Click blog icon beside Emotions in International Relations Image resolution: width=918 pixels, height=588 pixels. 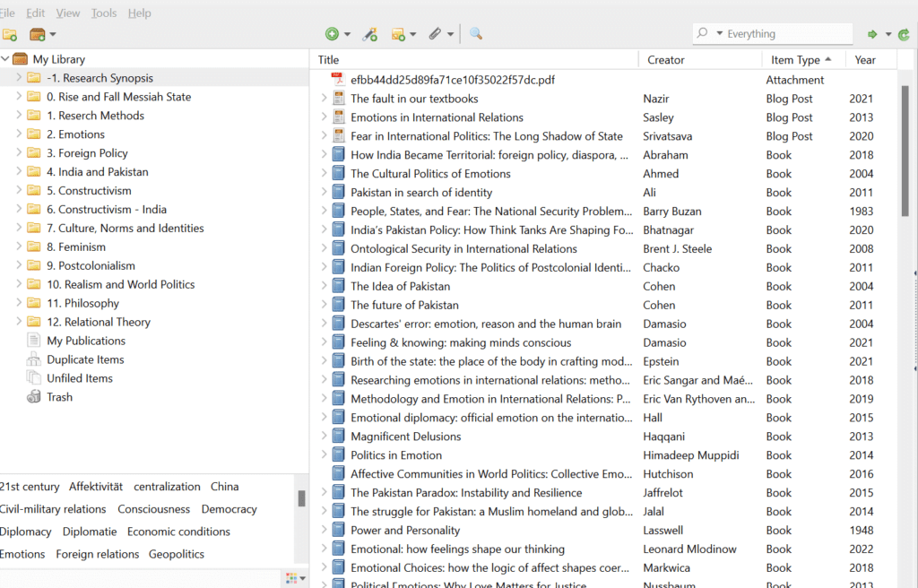338,117
